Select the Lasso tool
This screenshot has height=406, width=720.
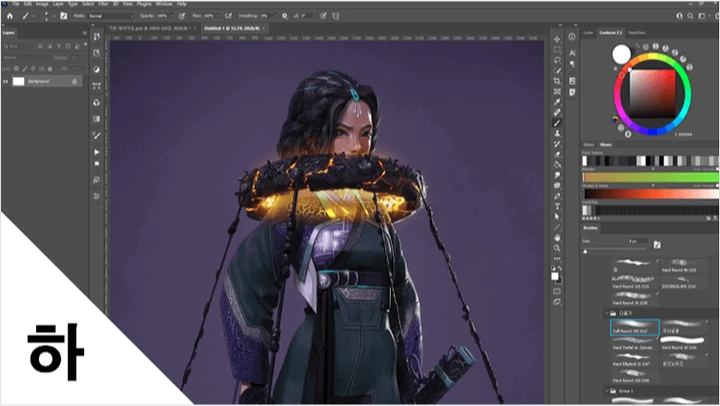557,60
